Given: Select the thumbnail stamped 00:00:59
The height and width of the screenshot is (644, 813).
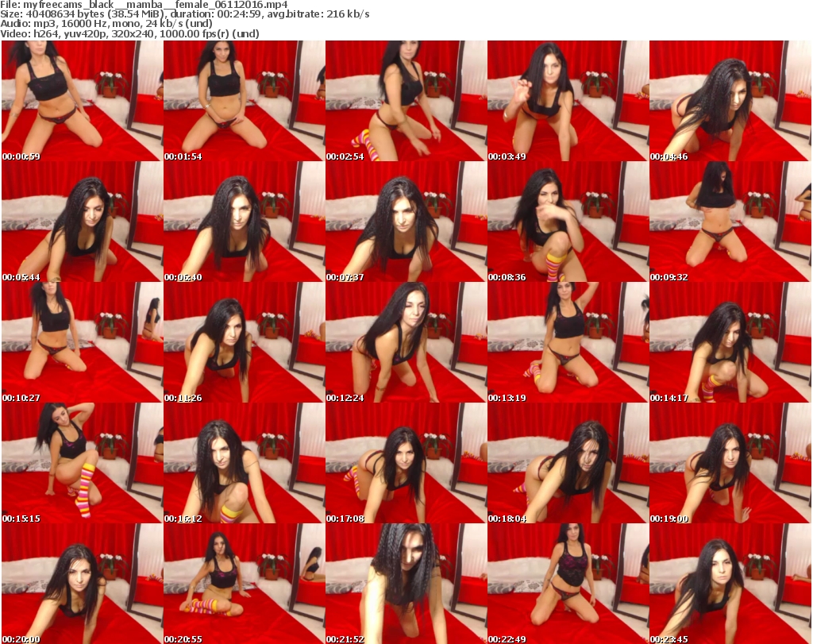Looking at the screenshot, I should tap(83, 101).
